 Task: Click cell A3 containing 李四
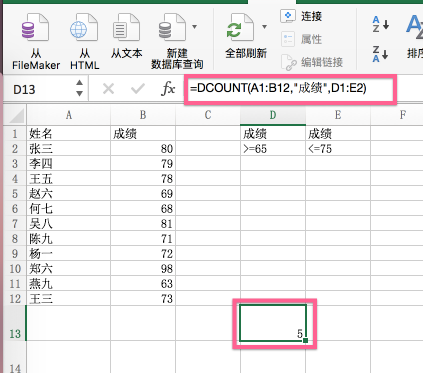pos(68,163)
